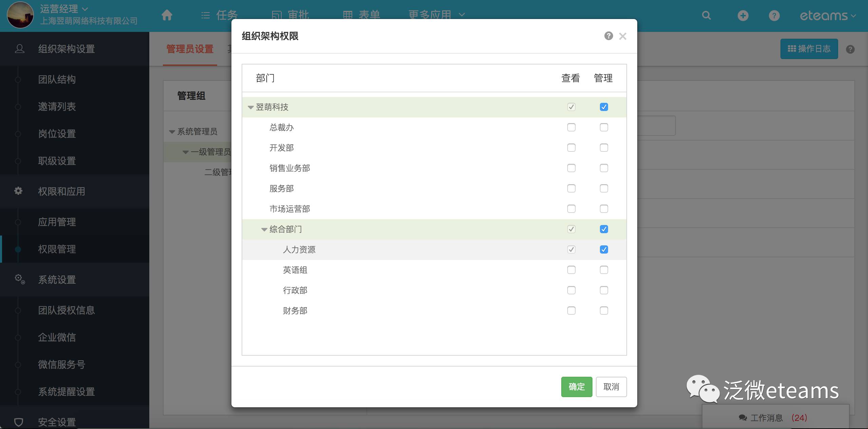Click help icon in dialog title bar
The height and width of the screenshot is (429, 868).
pos(608,36)
